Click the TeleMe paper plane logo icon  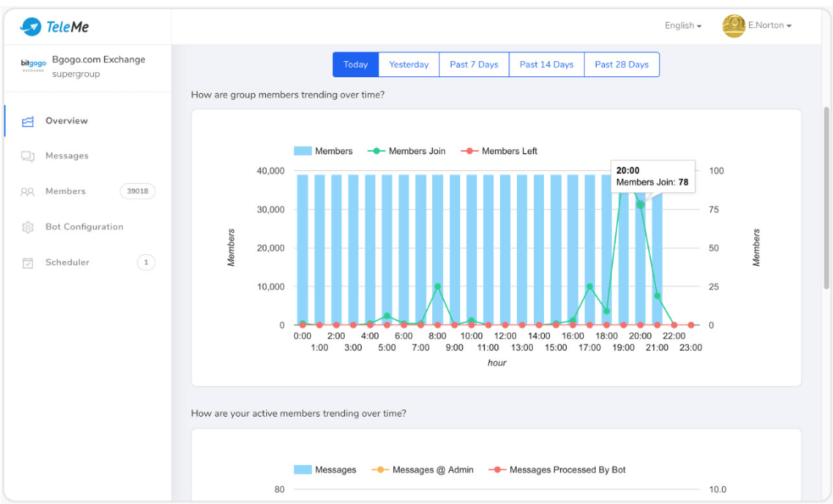click(31, 27)
